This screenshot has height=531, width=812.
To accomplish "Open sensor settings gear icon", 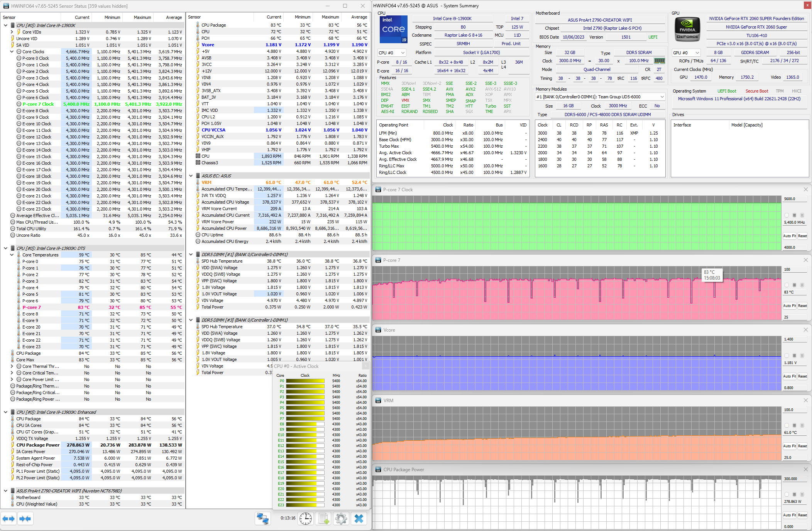I will coord(341,519).
